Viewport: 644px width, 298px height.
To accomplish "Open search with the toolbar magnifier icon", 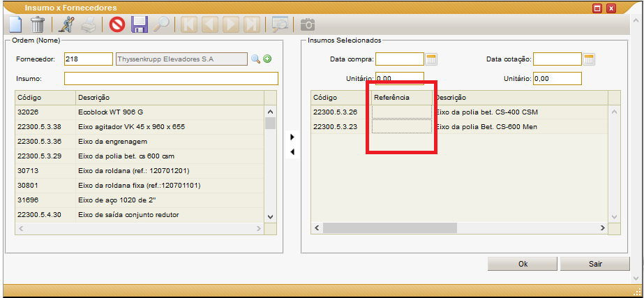I will (x=161, y=24).
